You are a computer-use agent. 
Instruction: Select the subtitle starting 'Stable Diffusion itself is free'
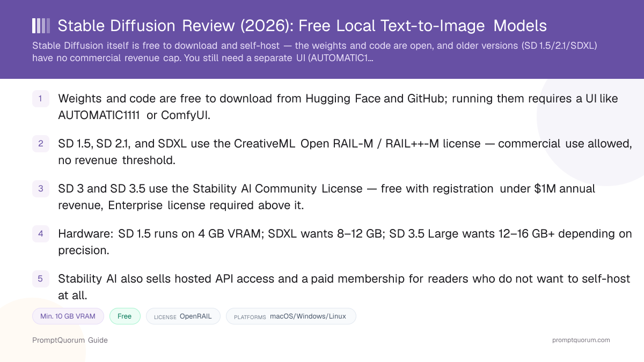pyautogui.click(x=315, y=51)
